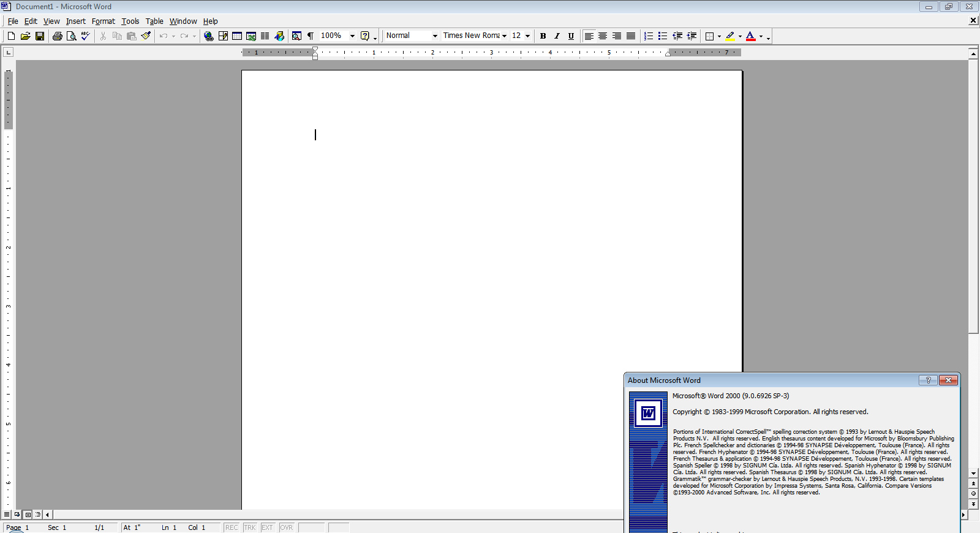Switch to Normal View button
This screenshot has height=533, width=980.
[x=7, y=515]
